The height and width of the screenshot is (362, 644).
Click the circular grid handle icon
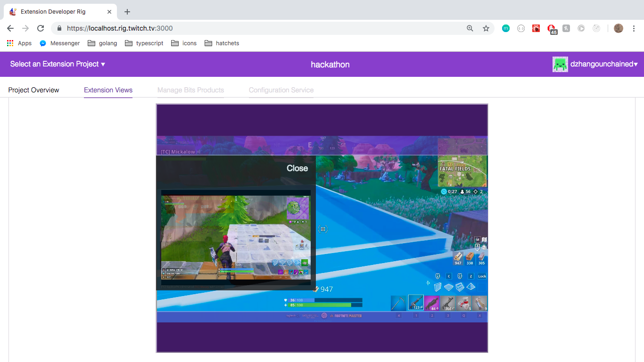click(323, 229)
